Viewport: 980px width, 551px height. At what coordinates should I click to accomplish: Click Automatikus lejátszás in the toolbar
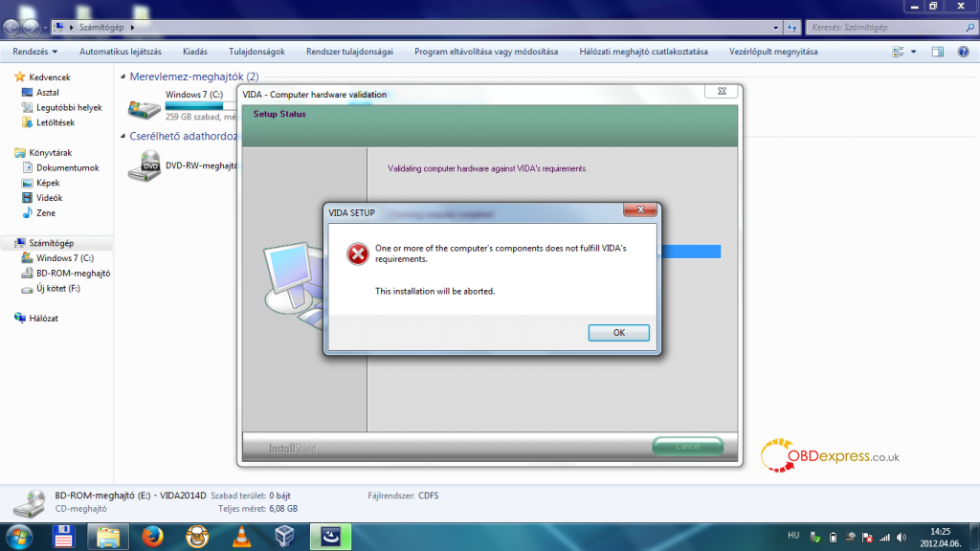click(120, 52)
